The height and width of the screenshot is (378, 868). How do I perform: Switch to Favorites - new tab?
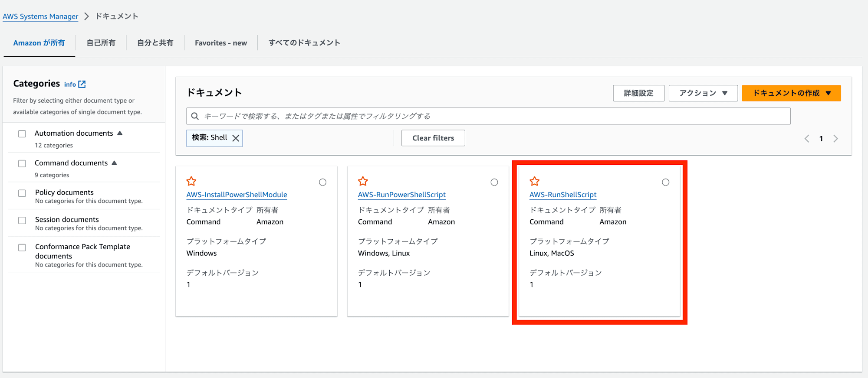point(221,43)
